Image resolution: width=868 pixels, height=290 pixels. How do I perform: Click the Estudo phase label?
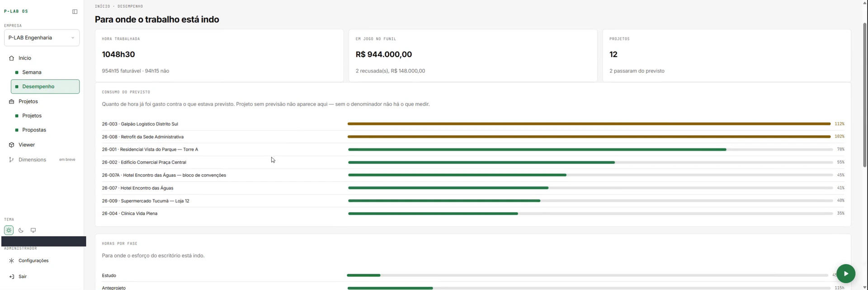pos(109,276)
